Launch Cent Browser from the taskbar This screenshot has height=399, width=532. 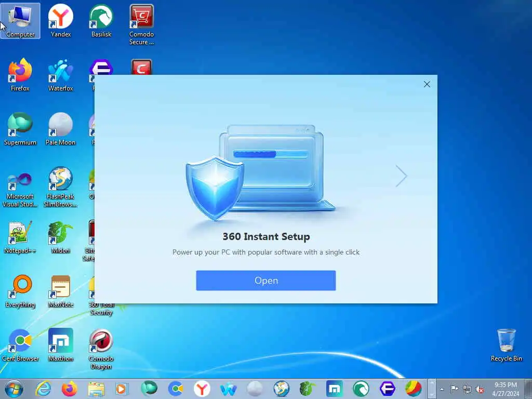(176, 389)
